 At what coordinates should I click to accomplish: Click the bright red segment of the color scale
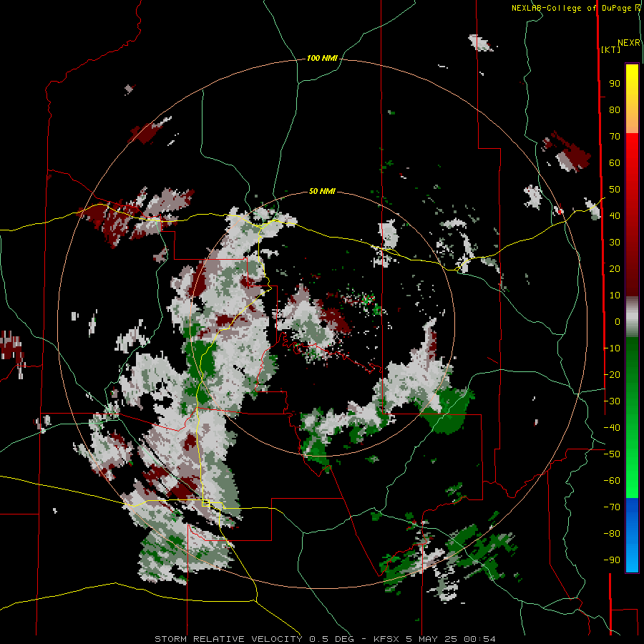point(632,152)
